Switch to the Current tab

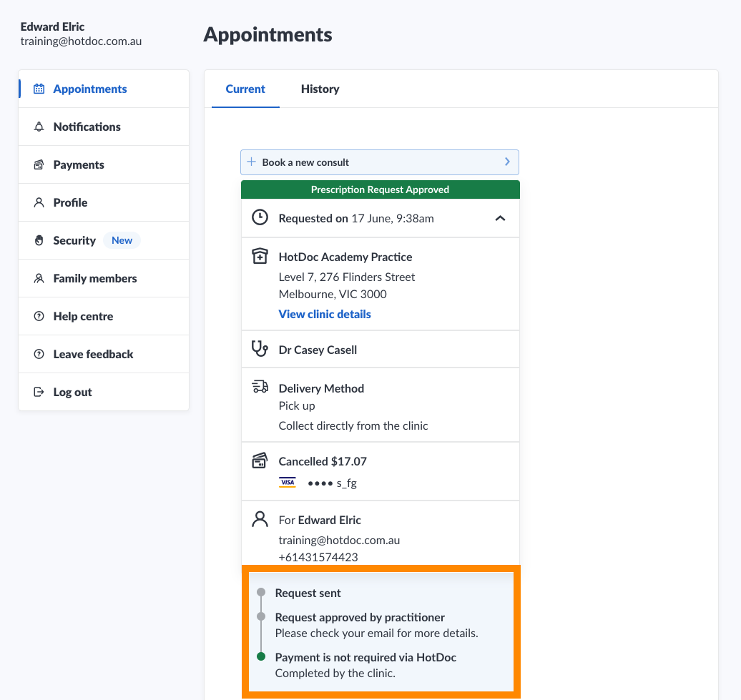tap(245, 89)
